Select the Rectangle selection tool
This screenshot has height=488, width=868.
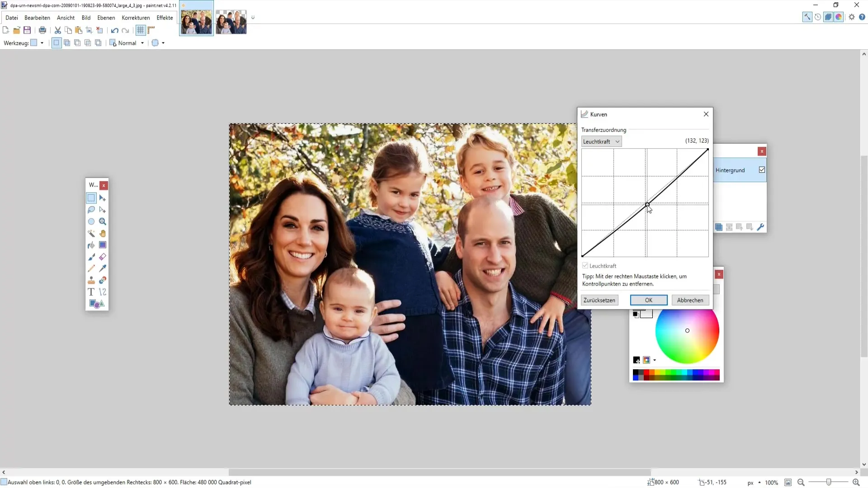point(91,198)
